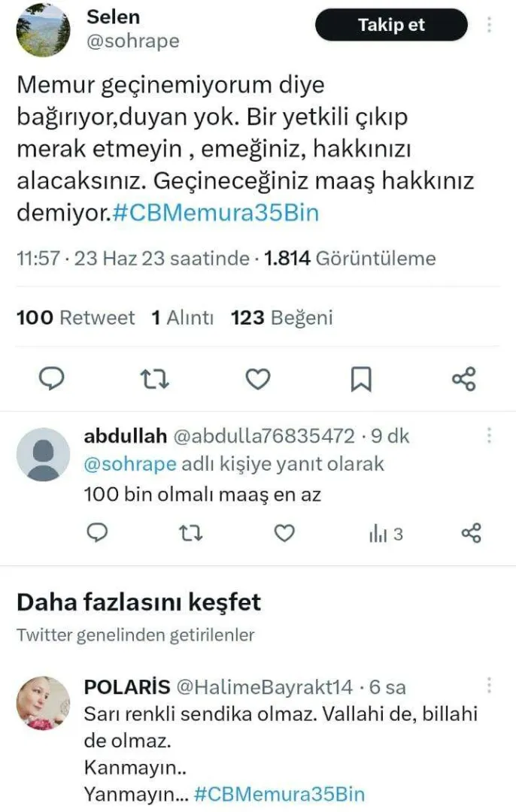Expand options menu for POLARİS tweet
The image size is (516, 812).
[x=490, y=686]
